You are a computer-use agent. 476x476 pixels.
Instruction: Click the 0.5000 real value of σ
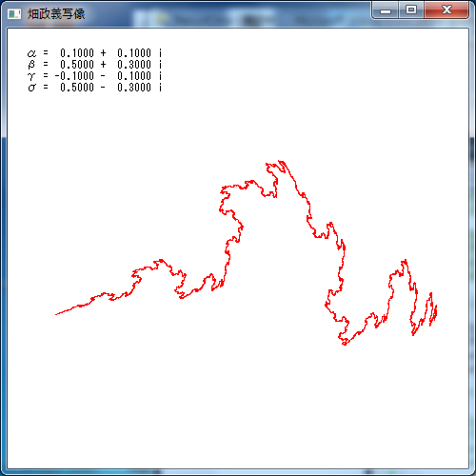[77, 88]
